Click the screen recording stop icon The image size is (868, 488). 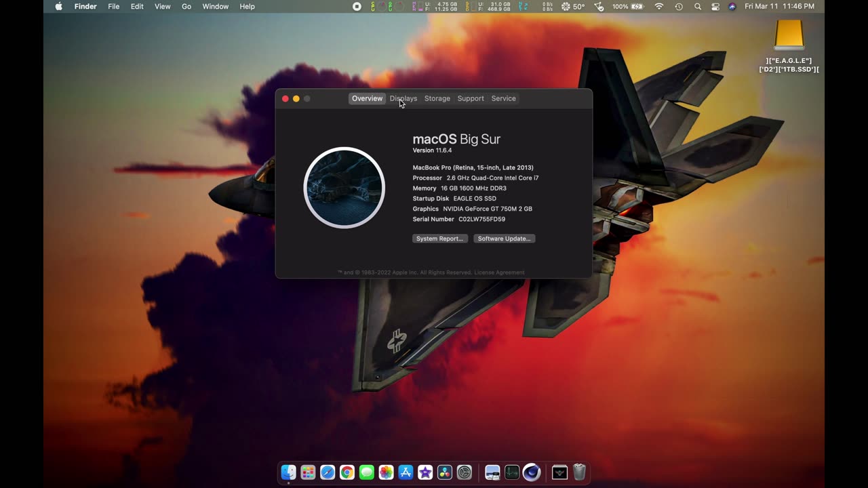[357, 6]
